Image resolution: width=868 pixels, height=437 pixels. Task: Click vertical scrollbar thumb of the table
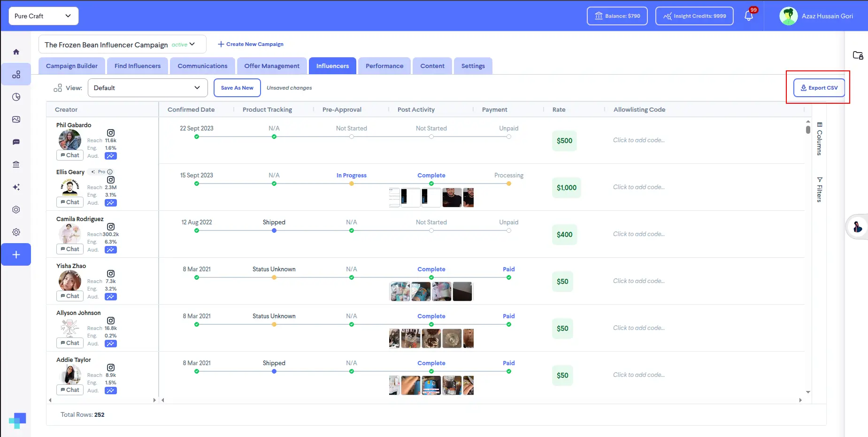coord(808,130)
